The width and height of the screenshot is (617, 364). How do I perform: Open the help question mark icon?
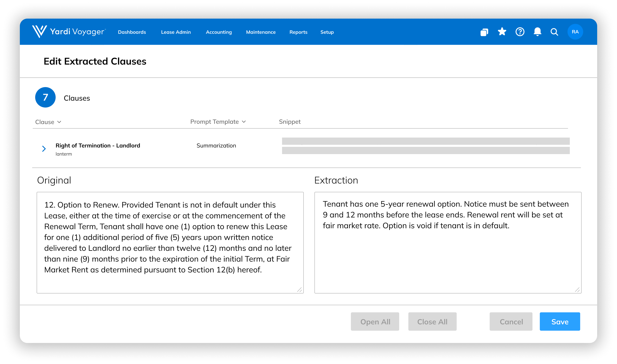tap(520, 32)
